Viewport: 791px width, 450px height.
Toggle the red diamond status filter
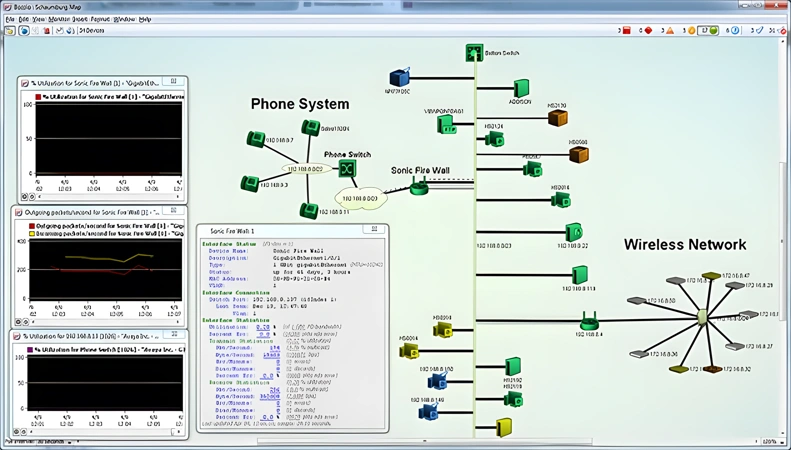click(x=648, y=31)
